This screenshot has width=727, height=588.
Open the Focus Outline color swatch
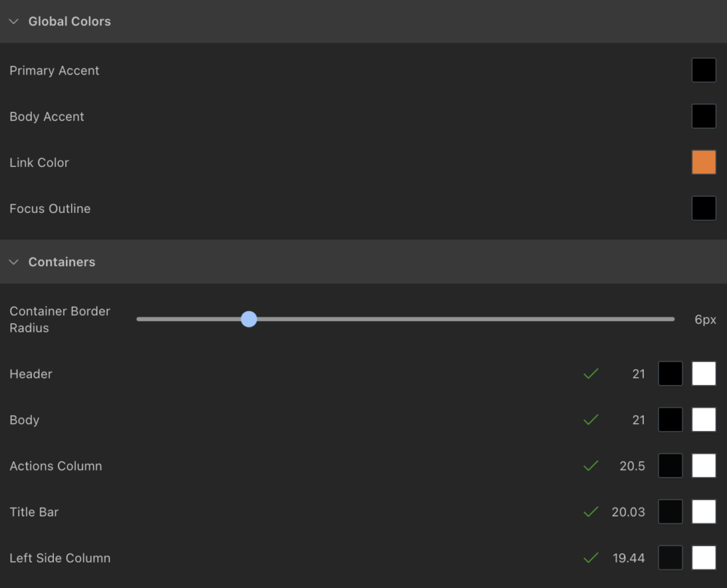coord(704,209)
